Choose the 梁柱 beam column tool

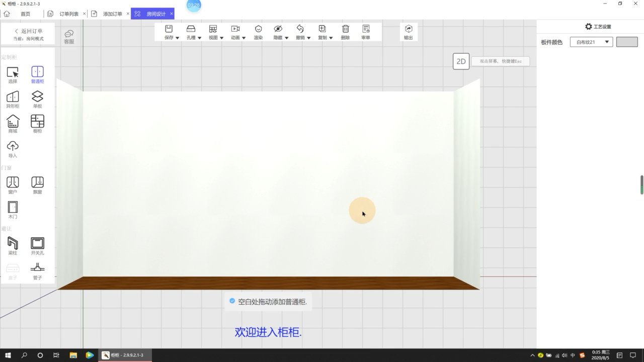(13, 246)
